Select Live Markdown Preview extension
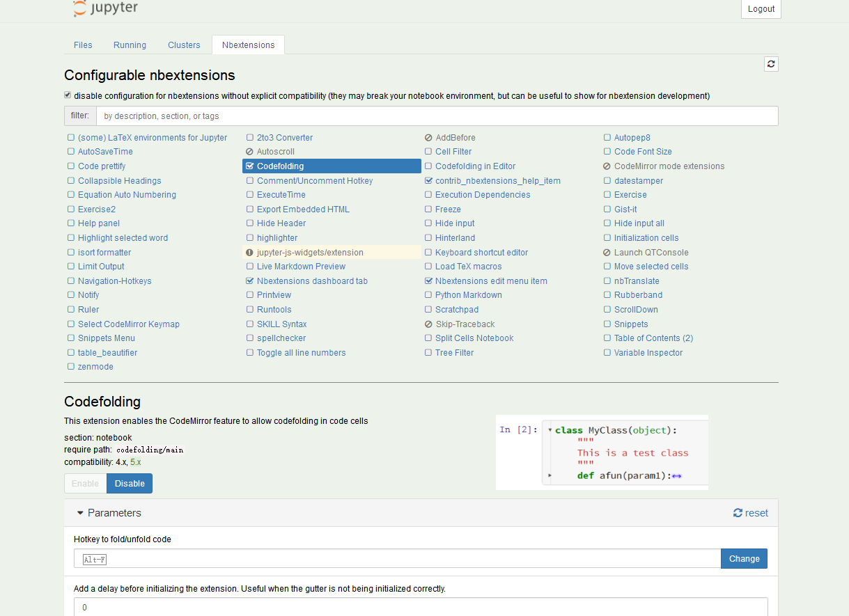849x616 pixels. point(301,267)
